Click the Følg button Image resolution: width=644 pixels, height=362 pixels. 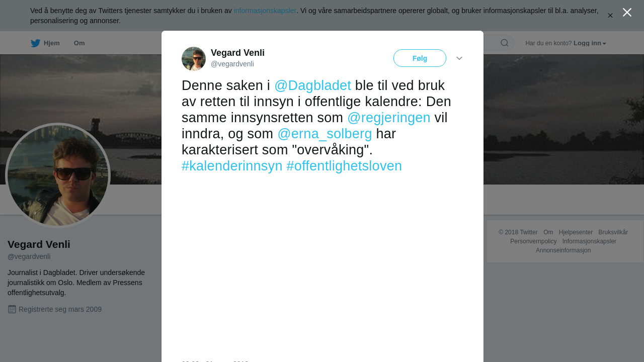click(x=420, y=58)
